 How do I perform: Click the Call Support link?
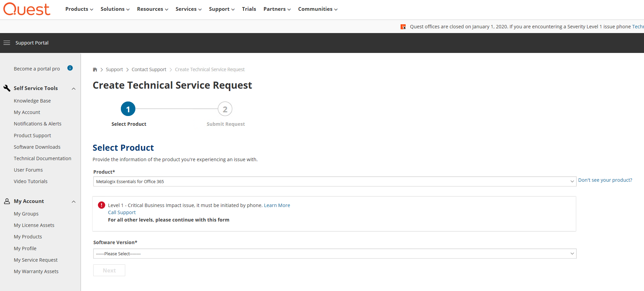click(x=122, y=212)
